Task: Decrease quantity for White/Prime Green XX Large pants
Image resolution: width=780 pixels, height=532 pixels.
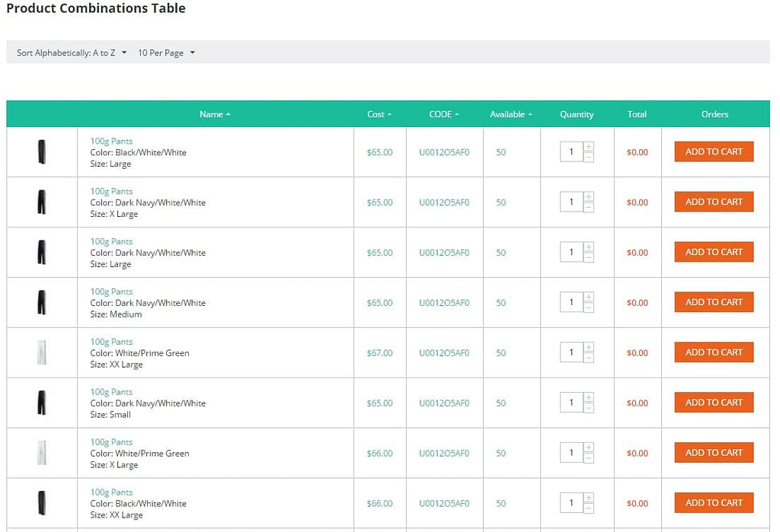Action: [x=589, y=358]
